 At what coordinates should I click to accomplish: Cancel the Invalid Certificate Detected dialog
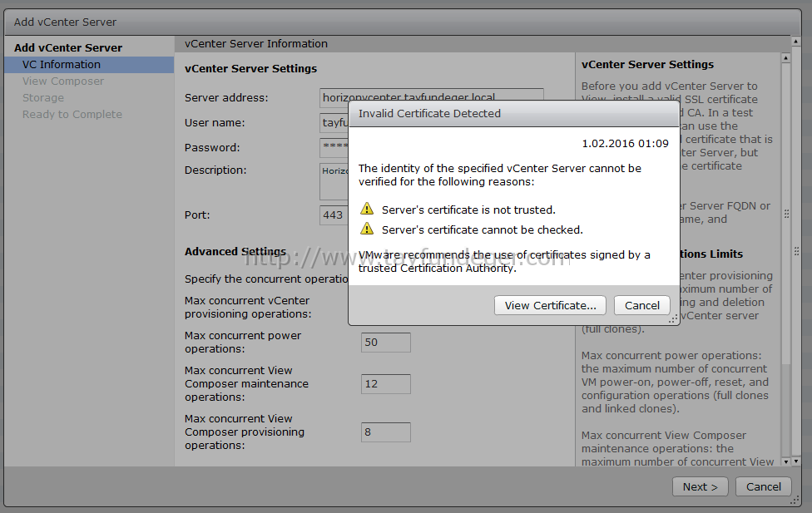pos(641,305)
